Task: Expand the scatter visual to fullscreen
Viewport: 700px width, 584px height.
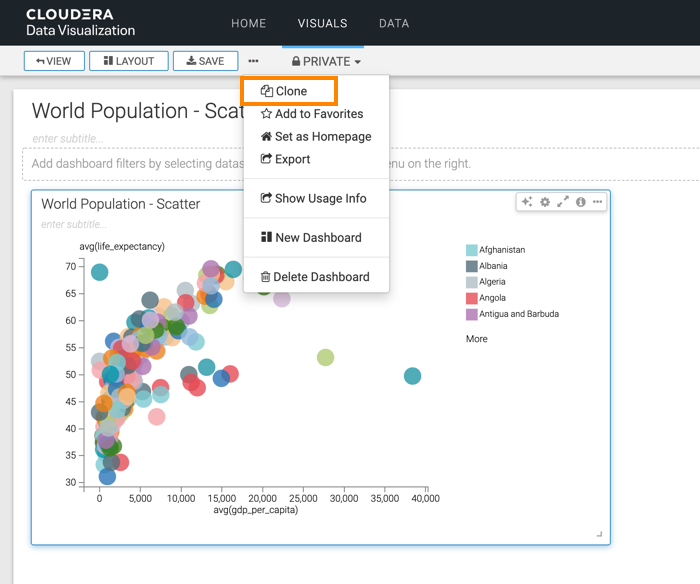Action: point(563,202)
